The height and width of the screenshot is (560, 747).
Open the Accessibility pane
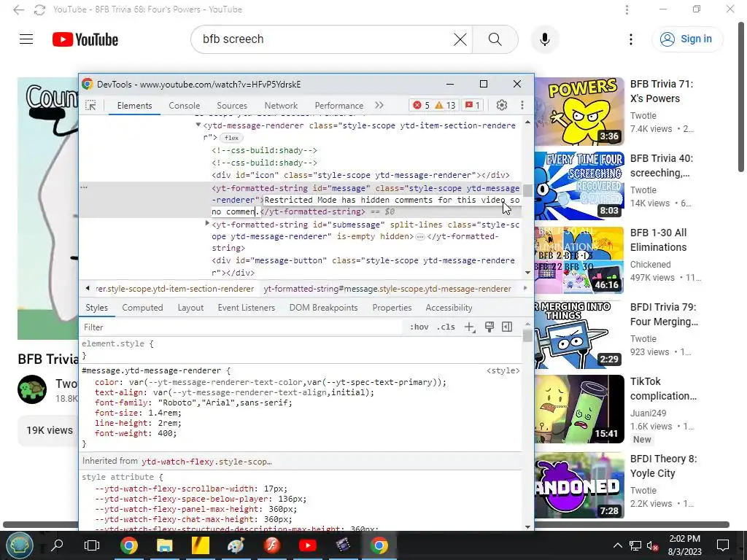click(x=449, y=308)
